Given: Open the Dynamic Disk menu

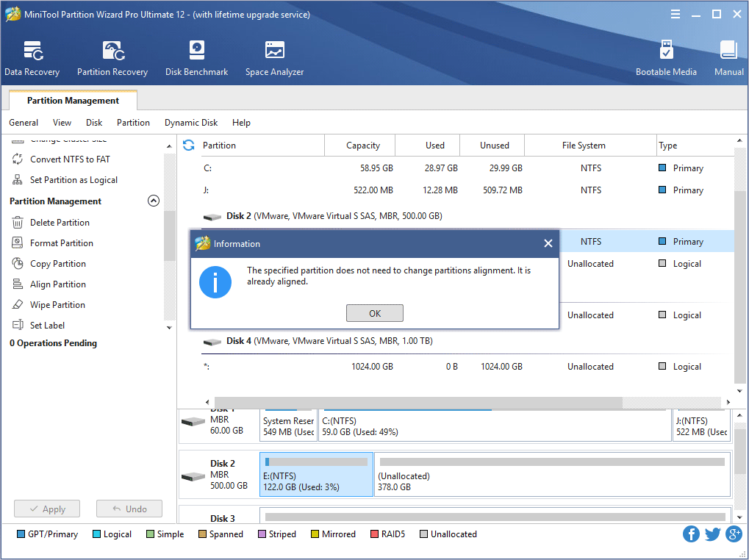Looking at the screenshot, I should (x=190, y=122).
